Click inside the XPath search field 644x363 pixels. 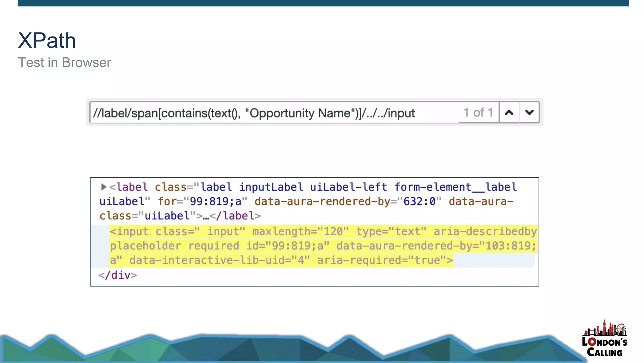coord(253,113)
